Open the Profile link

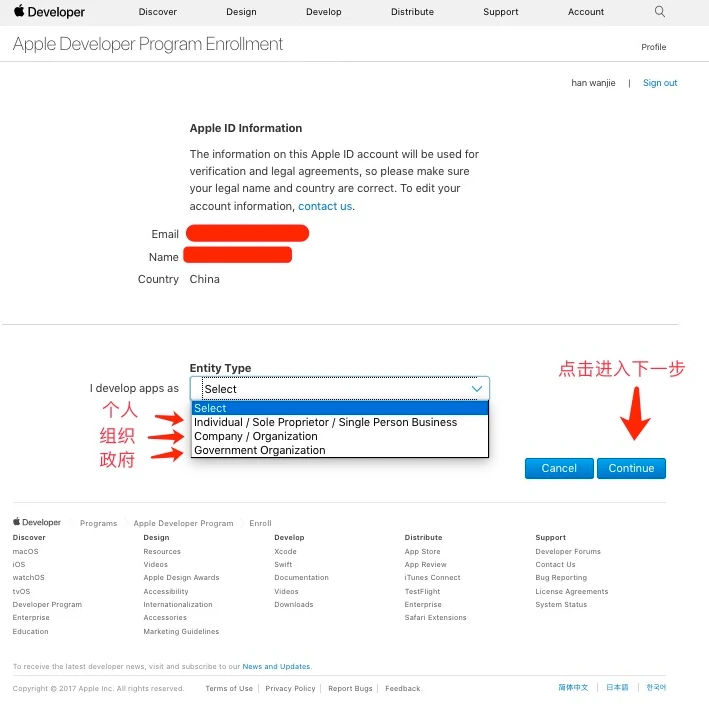[653, 47]
